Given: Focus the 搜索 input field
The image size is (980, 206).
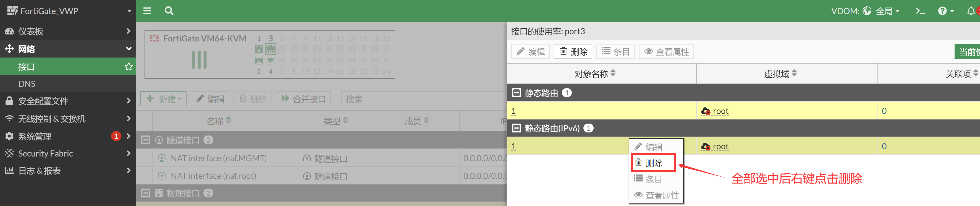Looking at the screenshot, I should [x=424, y=99].
